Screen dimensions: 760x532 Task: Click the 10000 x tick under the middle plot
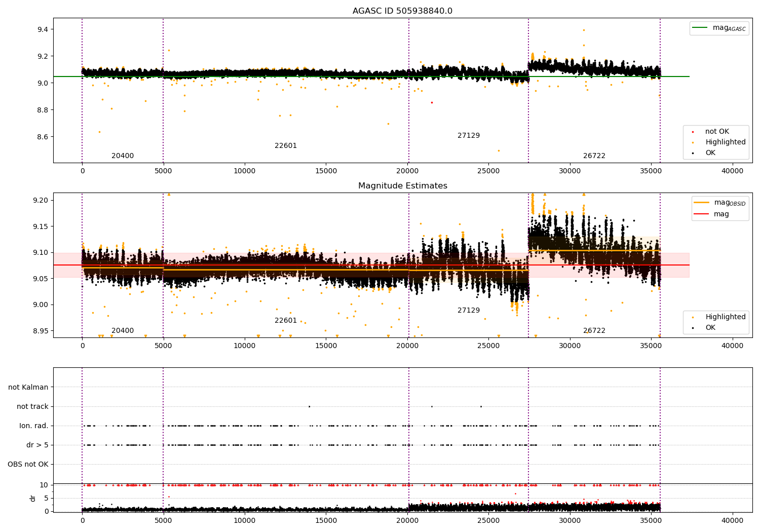pyautogui.click(x=245, y=346)
